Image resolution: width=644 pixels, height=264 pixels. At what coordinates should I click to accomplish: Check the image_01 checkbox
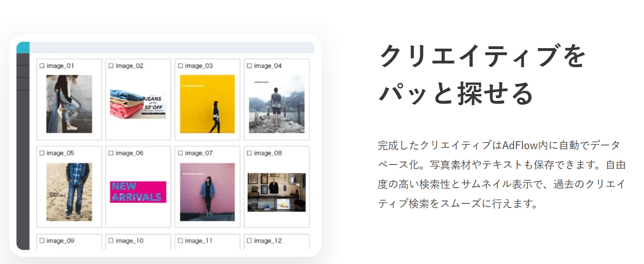(x=42, y=66)
